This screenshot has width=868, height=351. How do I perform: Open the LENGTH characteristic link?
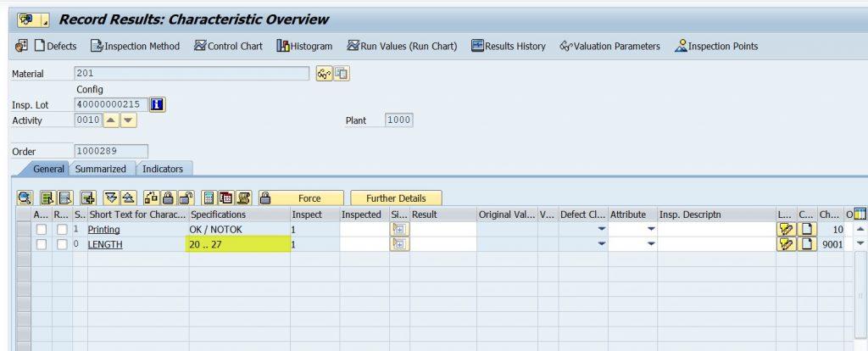[x=105, y=244]
